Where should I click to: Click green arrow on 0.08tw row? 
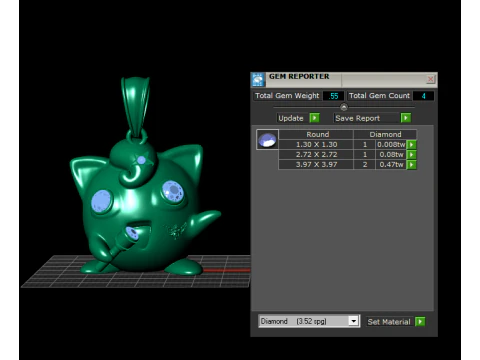click(411, 155)
